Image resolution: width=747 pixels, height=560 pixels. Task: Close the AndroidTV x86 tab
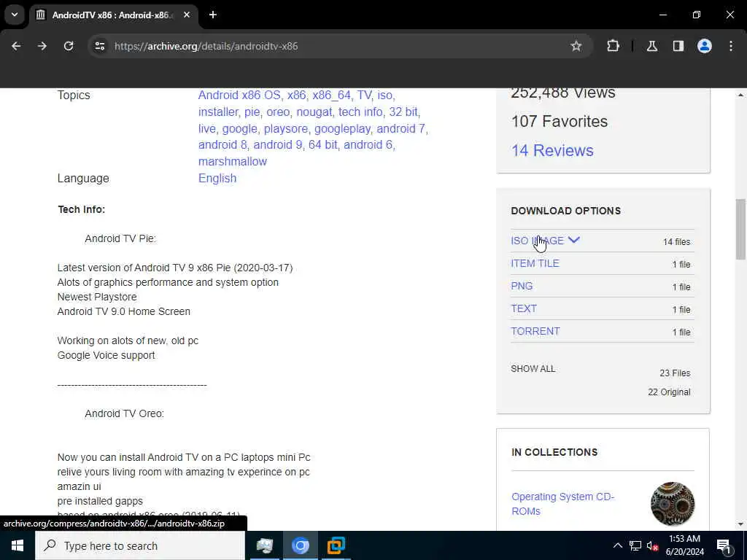point(187,15)
